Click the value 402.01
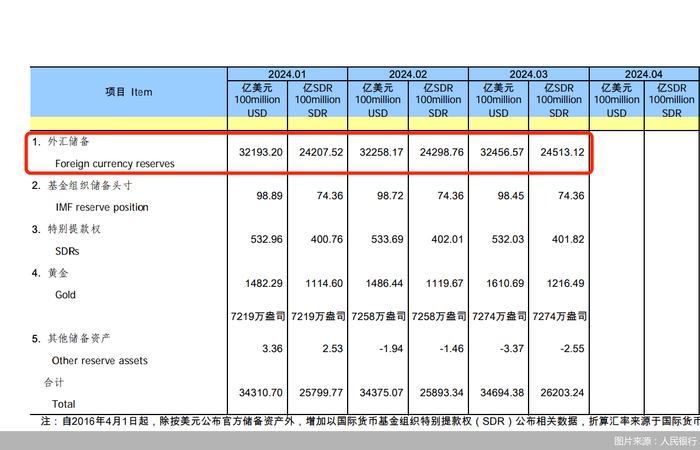This screenshot has width=700, height=450. 448,240
